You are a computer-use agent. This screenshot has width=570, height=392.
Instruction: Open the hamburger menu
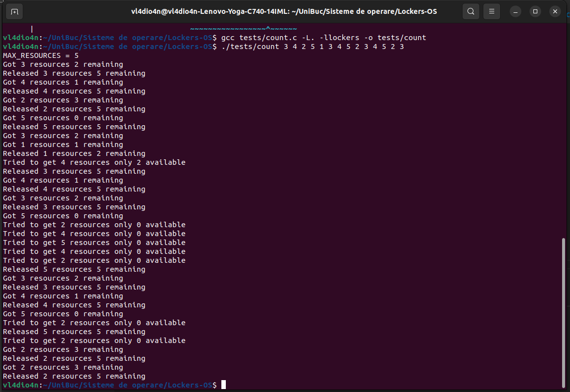pyautogui.click(x=491, y=11)
